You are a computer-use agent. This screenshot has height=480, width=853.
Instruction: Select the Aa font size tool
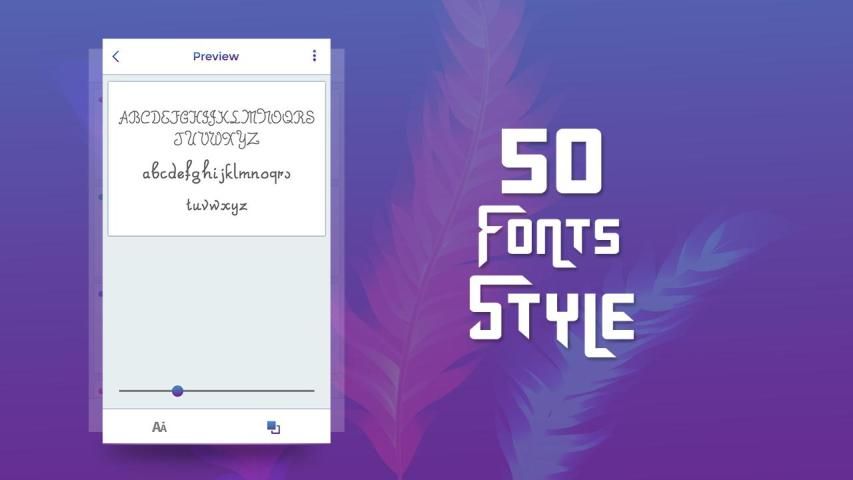click(x=159, y=427)
